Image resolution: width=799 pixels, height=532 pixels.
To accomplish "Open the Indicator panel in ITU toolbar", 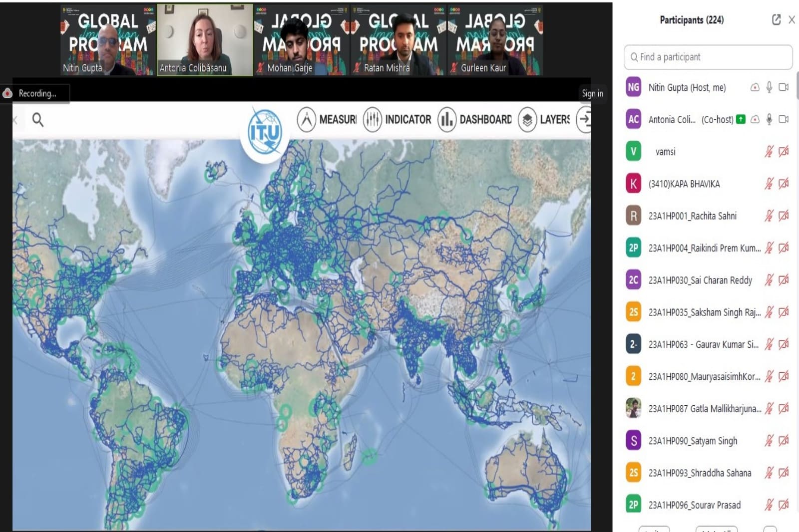I will tap(397, 120).
